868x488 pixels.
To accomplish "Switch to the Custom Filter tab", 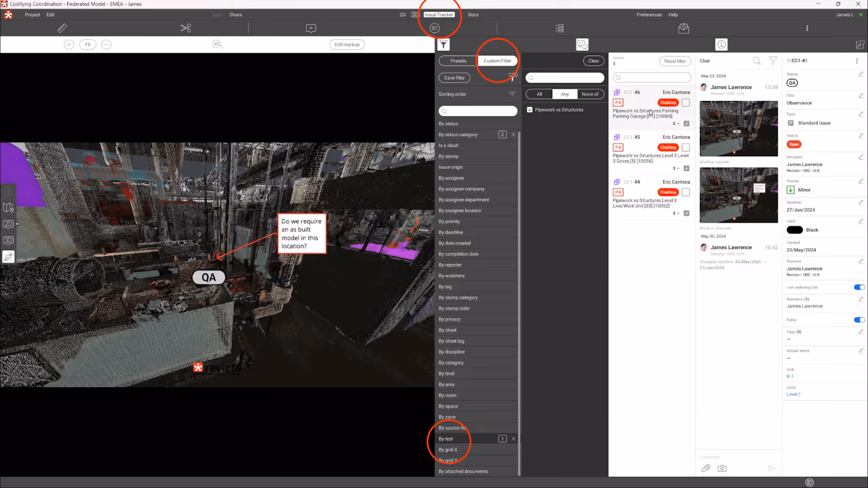I will click(497, 61).
